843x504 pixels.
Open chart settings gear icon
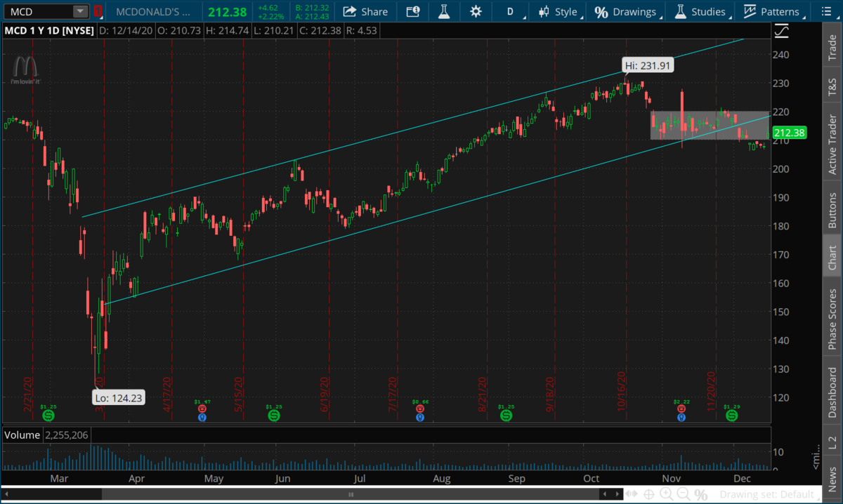[x=476, y=12]
